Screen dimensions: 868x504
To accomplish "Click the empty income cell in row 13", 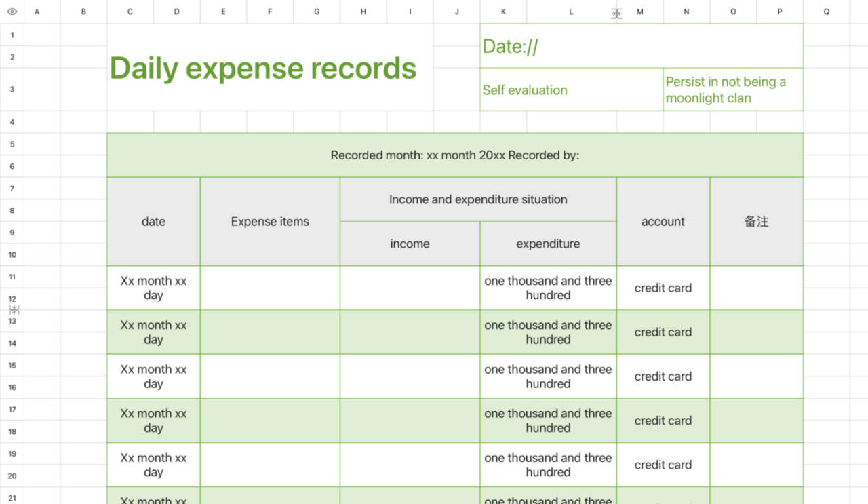I will (410, 332).
